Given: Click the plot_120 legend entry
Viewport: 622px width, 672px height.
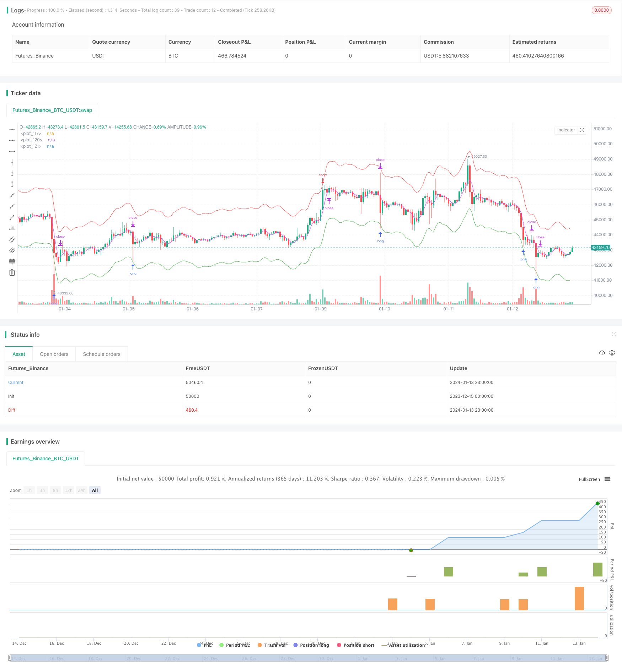Looking at the screenshot, I should click(38, 140).
